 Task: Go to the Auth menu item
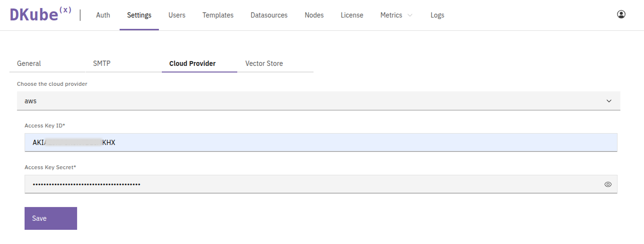(103, 15)
